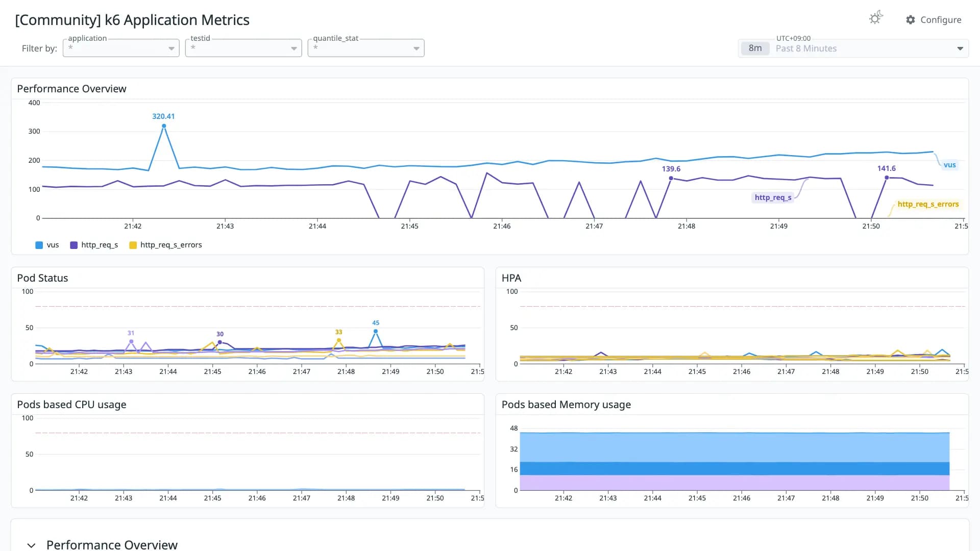The image size is (980, 551).
Task: Click the http_req_s inline series label
Action: (x=773, y=197)
